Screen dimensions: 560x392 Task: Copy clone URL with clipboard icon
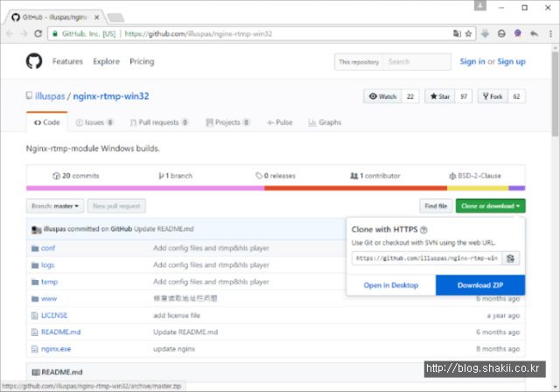[x=510, y=258]
